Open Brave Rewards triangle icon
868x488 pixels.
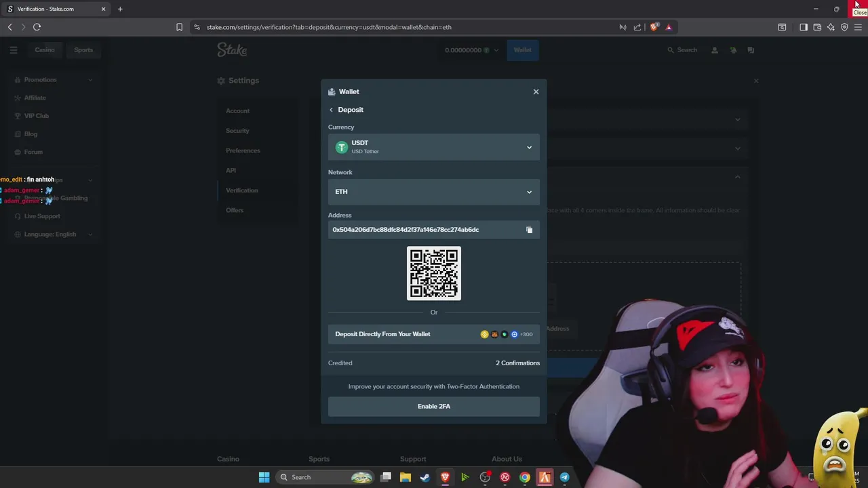tap(669, 27)
